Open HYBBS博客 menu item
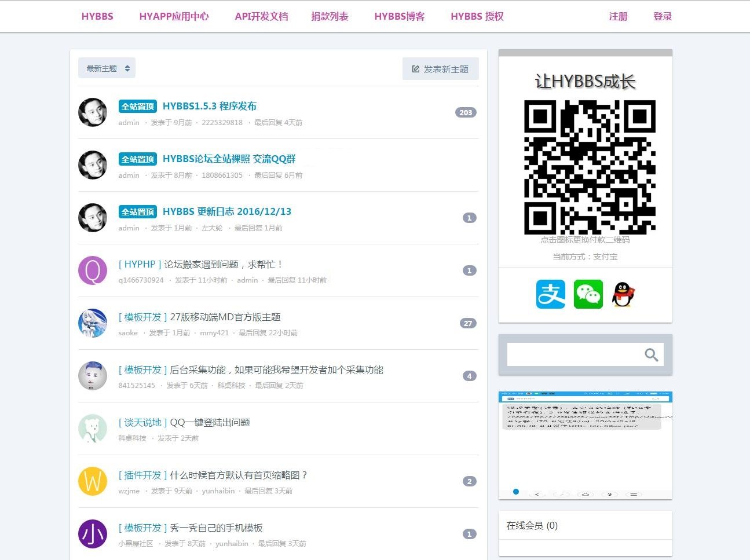Screen dimensions: 750x560 coord(400,16)
